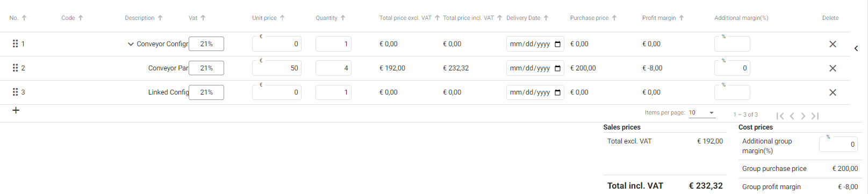Jump to first page of table
The image size is (868, 194).
coord(780,116)
